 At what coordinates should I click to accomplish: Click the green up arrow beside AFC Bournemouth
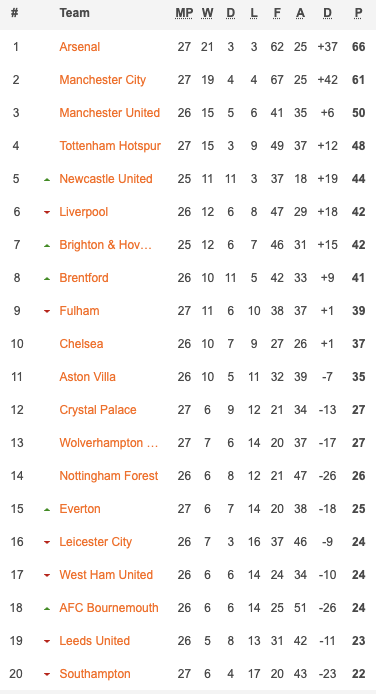tap(47, 609)
